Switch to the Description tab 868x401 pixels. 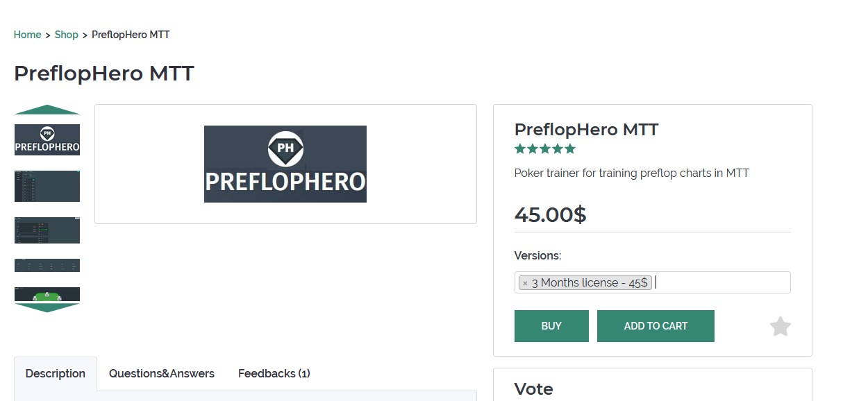pos(56,373)
